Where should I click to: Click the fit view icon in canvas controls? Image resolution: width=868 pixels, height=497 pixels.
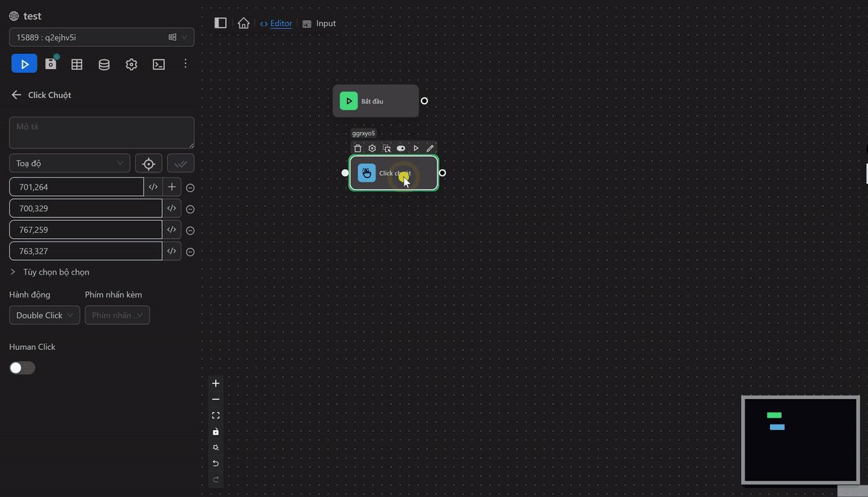pyautogui.click(x=216, y=416)
